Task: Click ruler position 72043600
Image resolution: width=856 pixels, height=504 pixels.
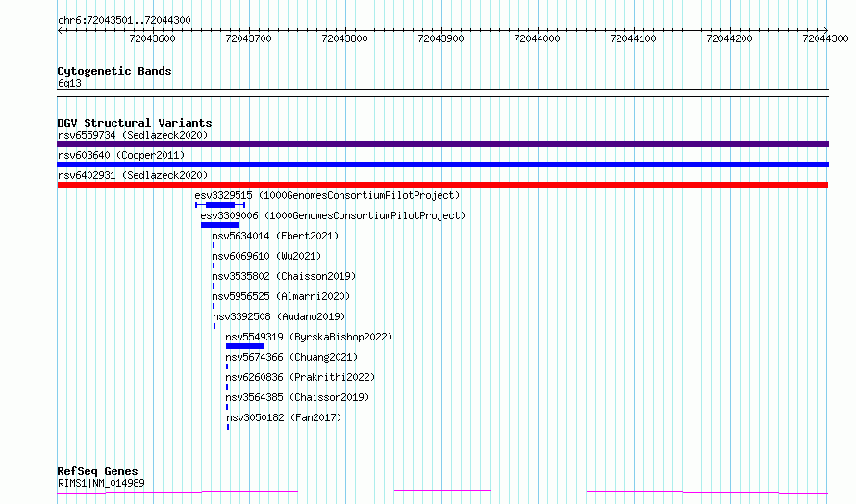Action: pos(152,38)
